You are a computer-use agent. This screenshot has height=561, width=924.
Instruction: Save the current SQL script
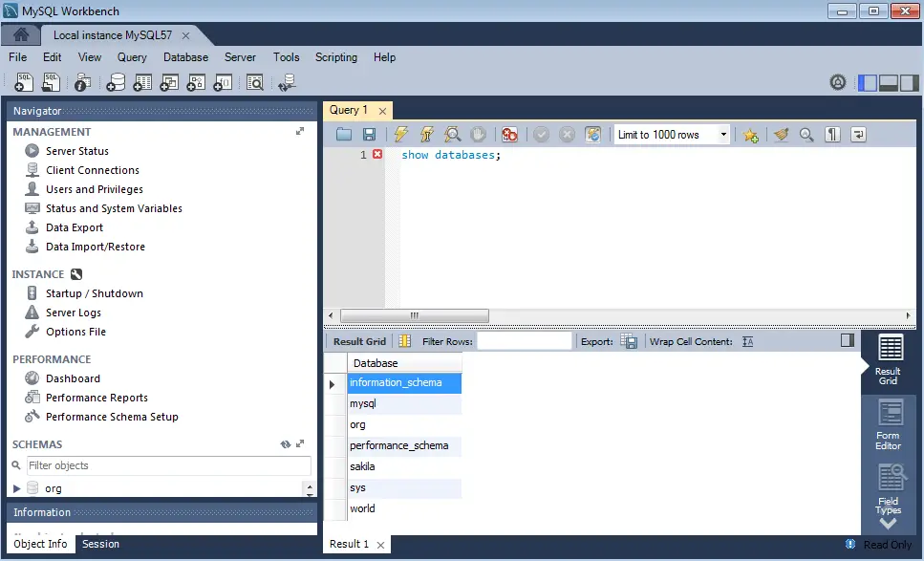[x=370, y=134]
